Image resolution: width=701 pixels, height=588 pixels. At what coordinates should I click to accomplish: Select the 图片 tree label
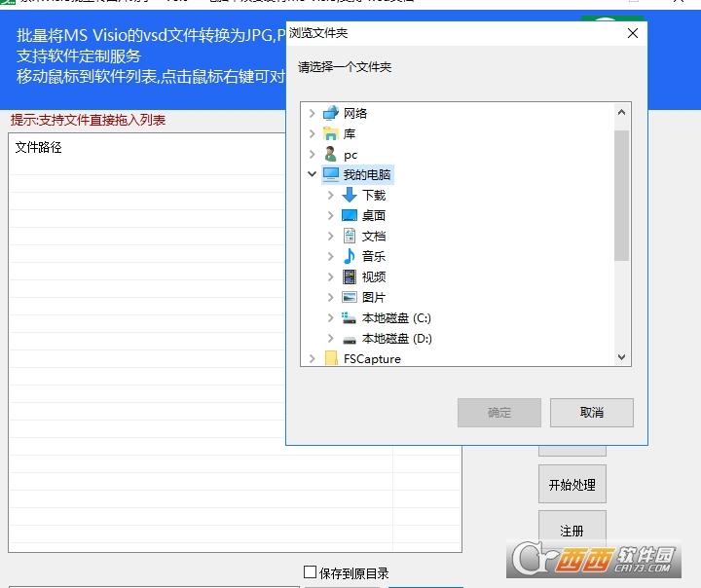(374, 297)
